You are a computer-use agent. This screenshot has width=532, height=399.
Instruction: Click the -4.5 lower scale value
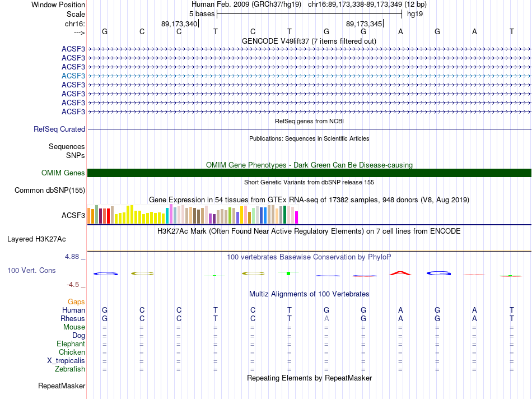[73, 285]
